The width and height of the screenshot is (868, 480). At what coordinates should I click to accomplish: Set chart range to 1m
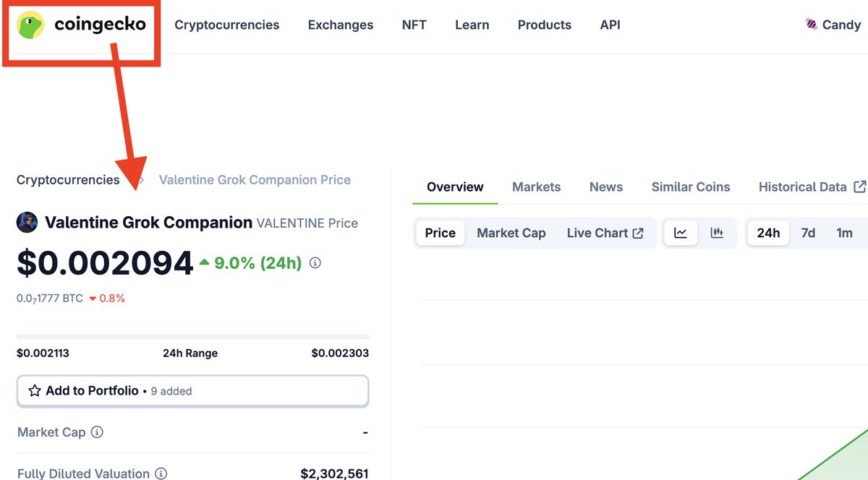(x=844, y=233)
